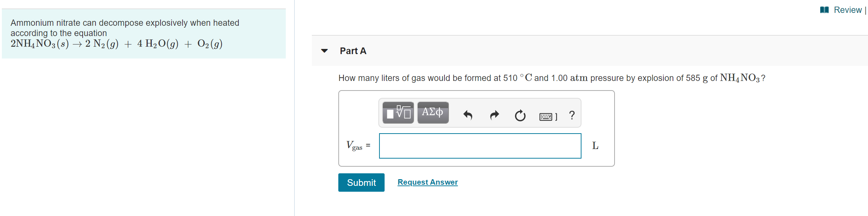Select the Part A heading
This screenshot has height=216, width=868.
pyautogui.click(x=353, y=51)
